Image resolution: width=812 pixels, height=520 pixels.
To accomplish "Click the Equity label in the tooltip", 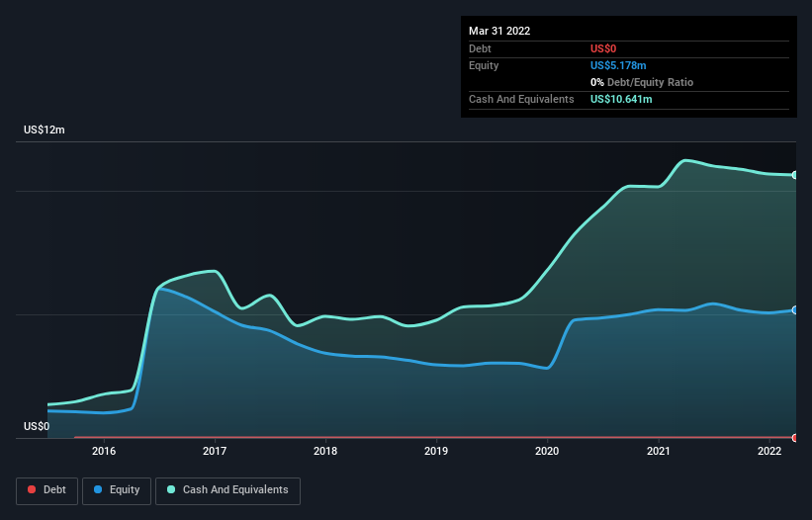I will pos(484,65).
